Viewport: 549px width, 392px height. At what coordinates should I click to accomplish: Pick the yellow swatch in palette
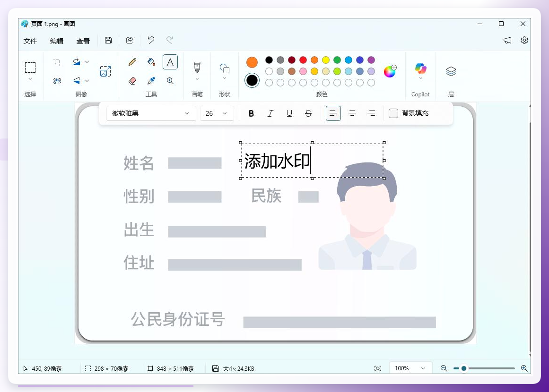click(x=326, y=60)
